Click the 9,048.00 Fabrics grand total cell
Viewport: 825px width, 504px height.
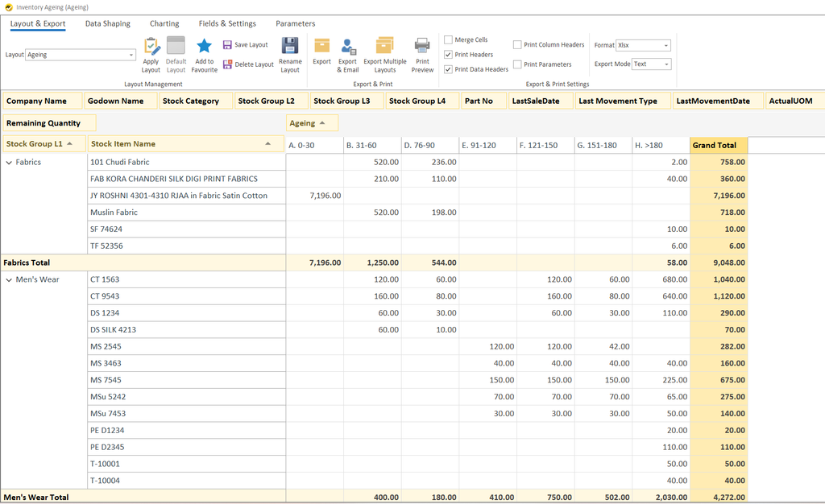pos(719,262)
